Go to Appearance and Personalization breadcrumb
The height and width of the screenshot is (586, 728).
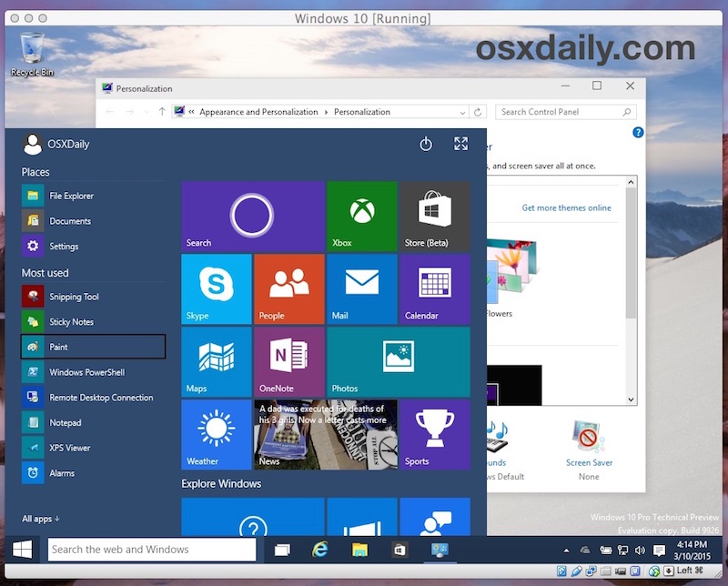point(258,112)
